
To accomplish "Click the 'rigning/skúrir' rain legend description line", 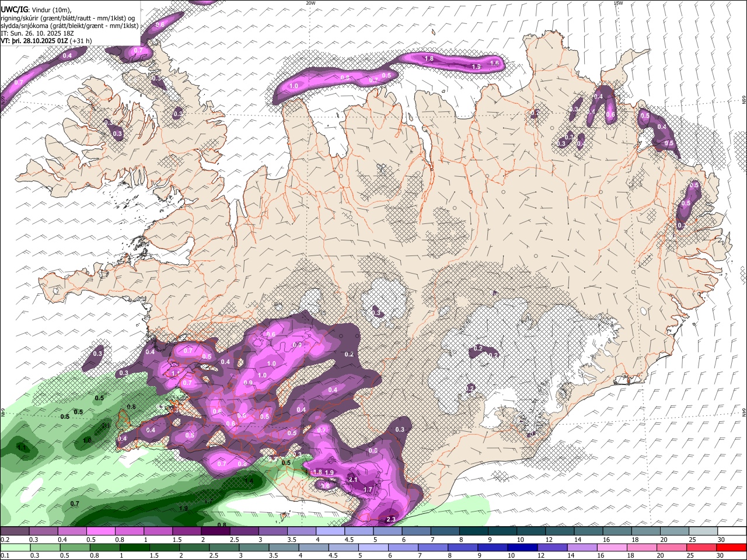I will [x=68, y=18].
